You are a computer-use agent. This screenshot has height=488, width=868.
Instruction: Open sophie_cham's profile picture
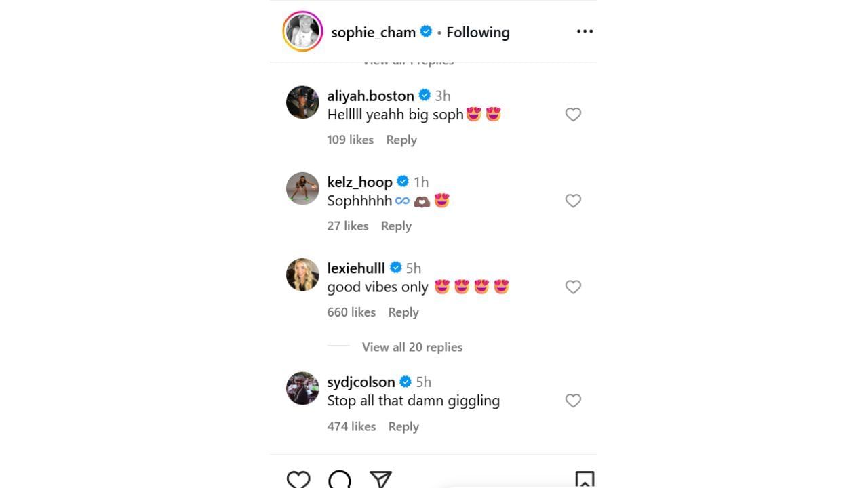point(302,31)
